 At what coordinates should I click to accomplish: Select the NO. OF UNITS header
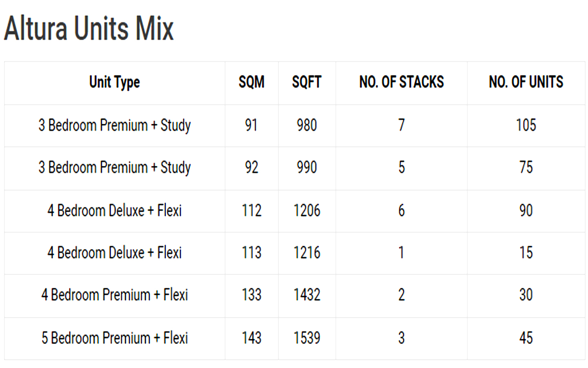click(x=526, y=82)
